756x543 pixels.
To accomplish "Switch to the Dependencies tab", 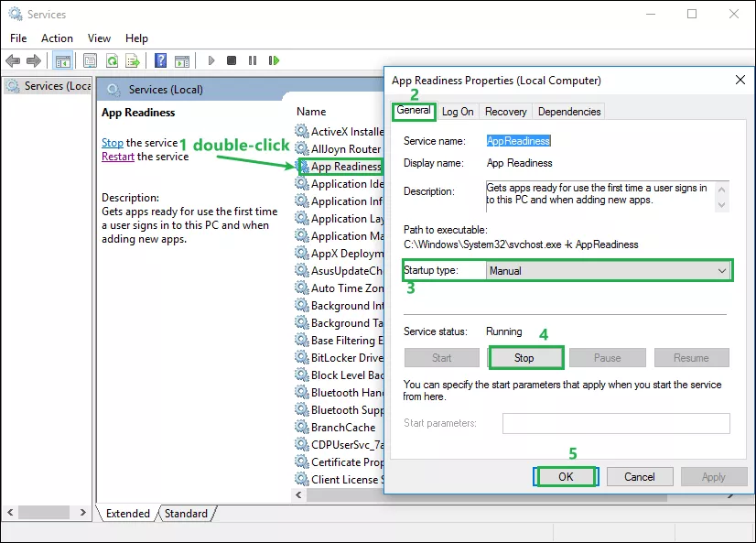I will click(x=569, y=112).
